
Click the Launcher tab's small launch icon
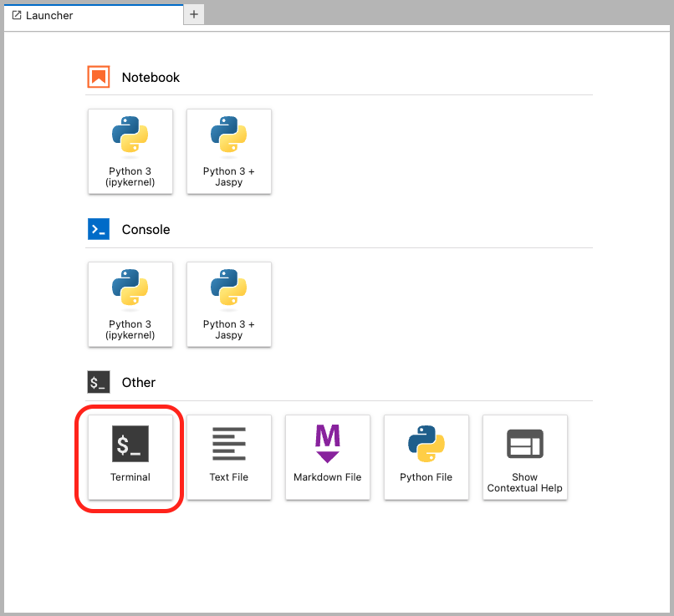pos(17,15)
